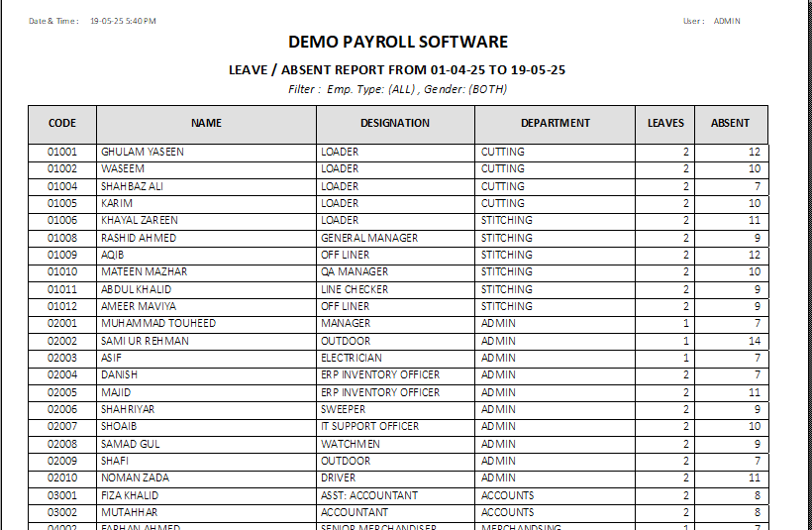
Task: Click the NAME column header
Action: click(x=206, y=124)
